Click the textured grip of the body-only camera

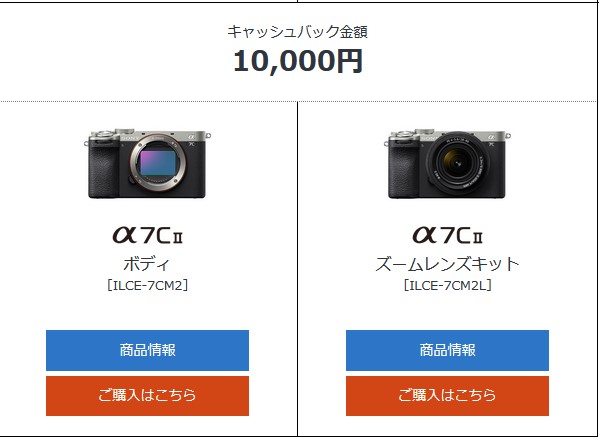[104, 170]
